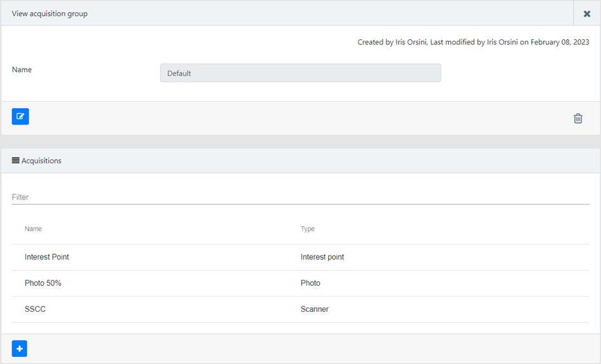
Task: Click the Default name field
Action: click(x=300, y=73)
